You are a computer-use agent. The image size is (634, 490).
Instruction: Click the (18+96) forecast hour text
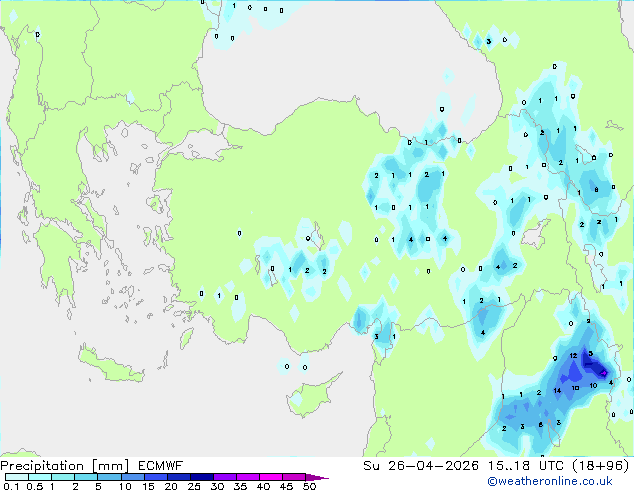point(598,466)
